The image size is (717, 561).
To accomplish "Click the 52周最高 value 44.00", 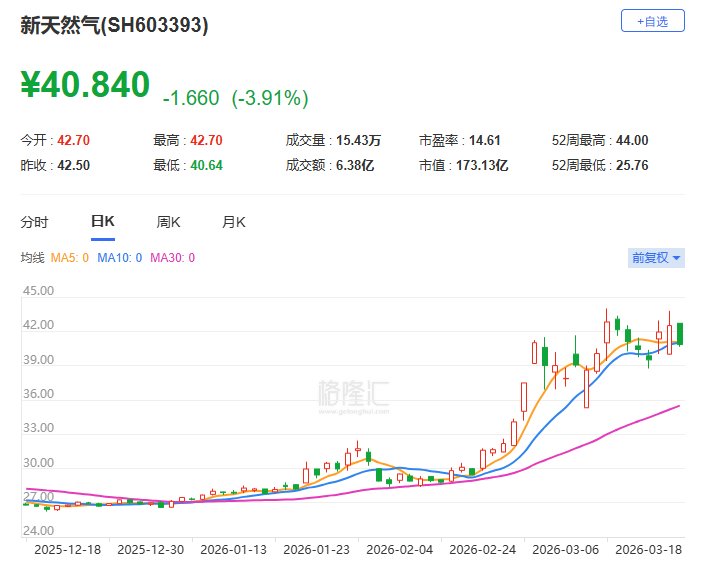I will click(633, 141).
